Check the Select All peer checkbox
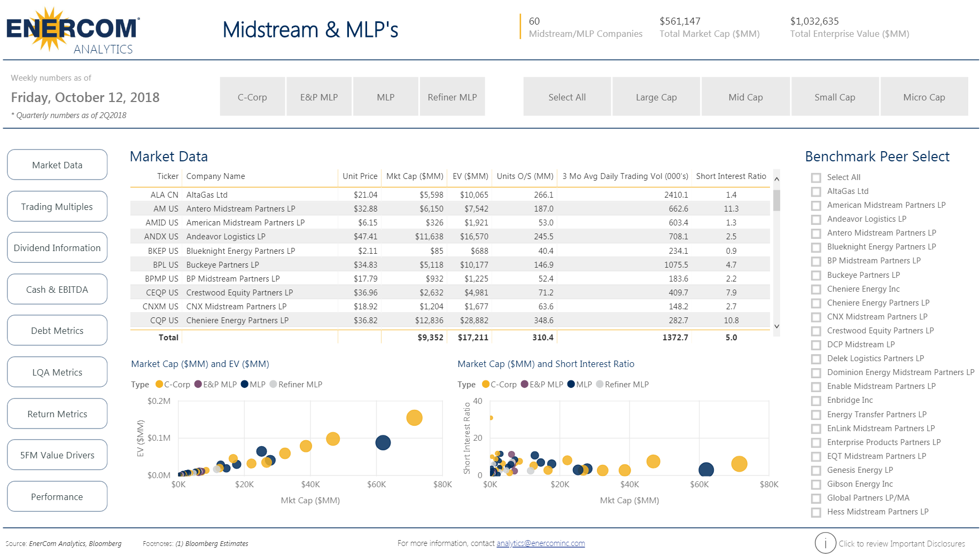The width and height of the screenshot is (980, 554). point(815,178)
